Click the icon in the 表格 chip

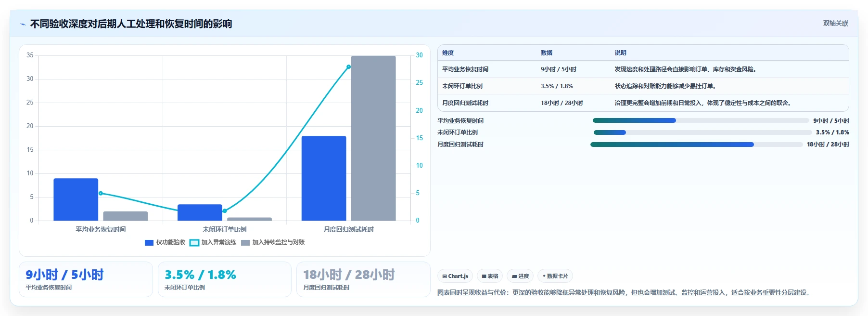484,276
